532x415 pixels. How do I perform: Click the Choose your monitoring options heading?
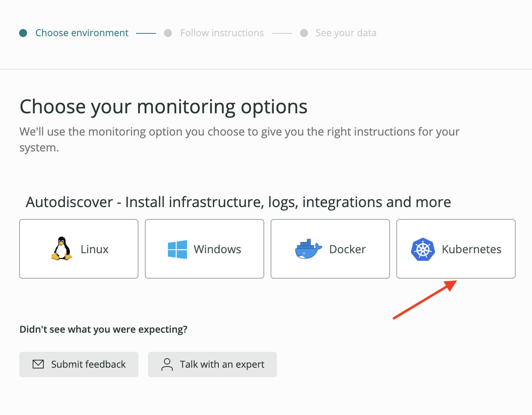(x=164, y=107)
